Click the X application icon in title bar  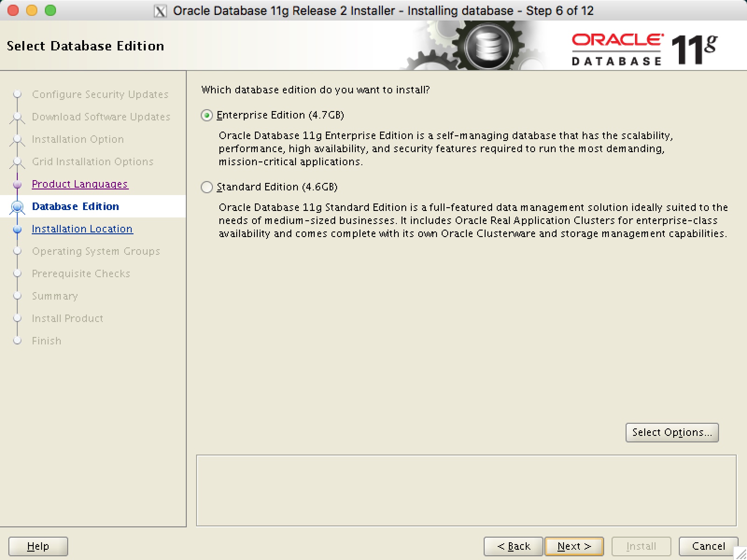pyautogui.click(x=160, y=10)
